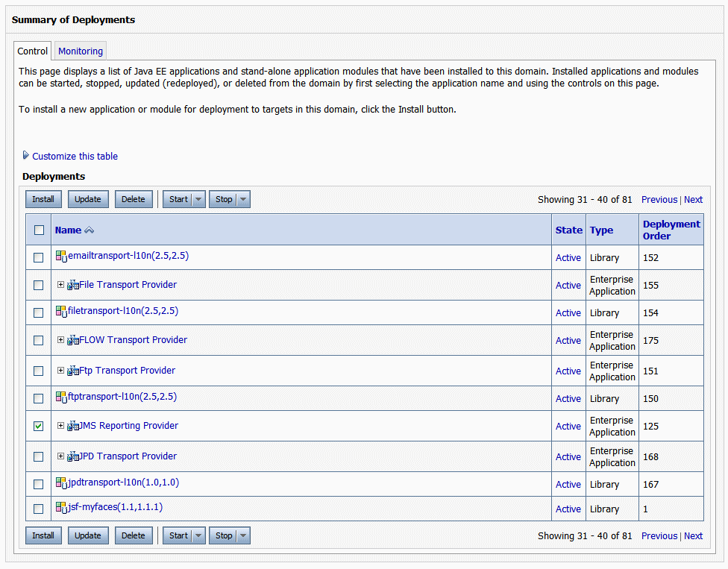The image size is (728, 569).
Task: Click deployment order value 175
Action: click(x=650, y=341)
